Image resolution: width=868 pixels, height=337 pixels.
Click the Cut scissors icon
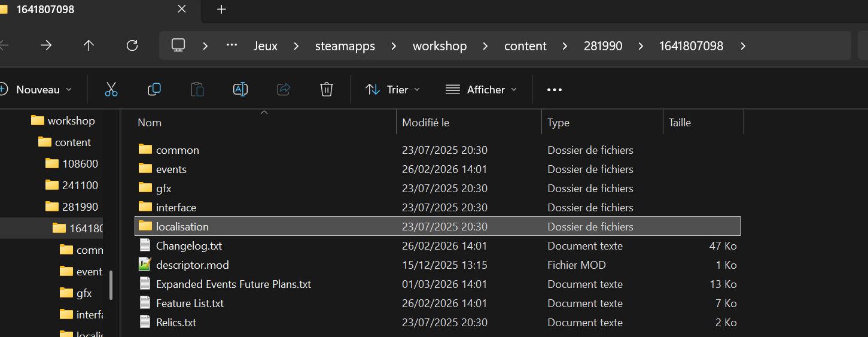point(111,90)
